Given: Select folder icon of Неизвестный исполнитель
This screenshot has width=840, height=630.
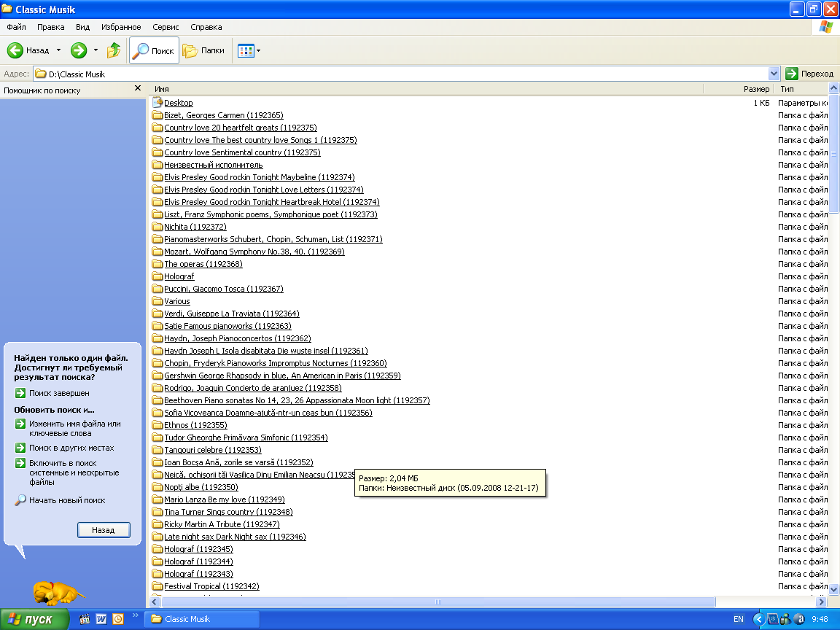Looking at the screenshot, I should pos(157,165).
